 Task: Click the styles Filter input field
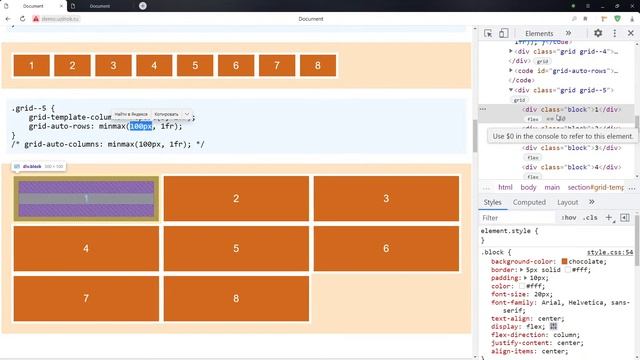[x=518, y=218]
